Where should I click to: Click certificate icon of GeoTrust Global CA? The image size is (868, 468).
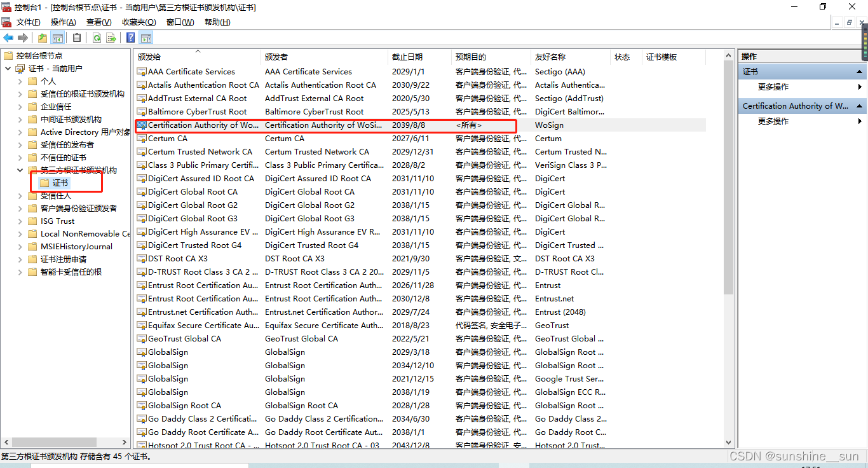coord(142,339)
